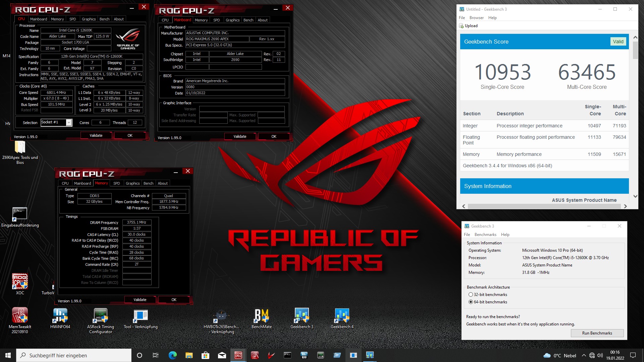
Task: Launch Microsoft Edge from the taskbar
Action: (172, 355)
